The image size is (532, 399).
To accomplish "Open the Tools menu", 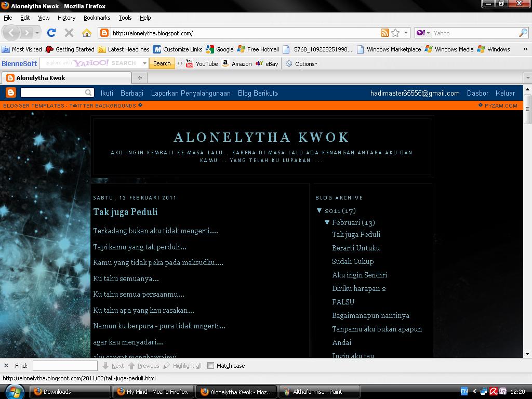I will pyautogui.click(x=125, y=18).
